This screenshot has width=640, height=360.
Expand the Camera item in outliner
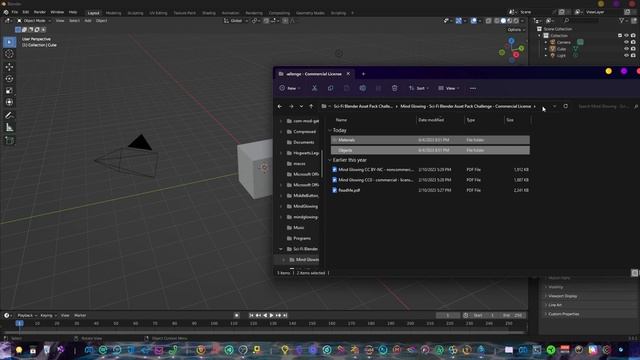[x=546, y=42]
